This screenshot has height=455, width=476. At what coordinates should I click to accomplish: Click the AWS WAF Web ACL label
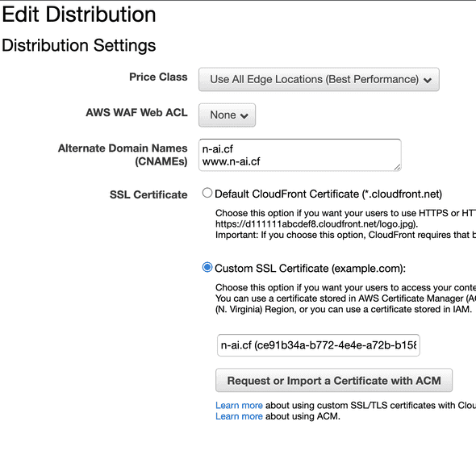[x=136, y=113]
